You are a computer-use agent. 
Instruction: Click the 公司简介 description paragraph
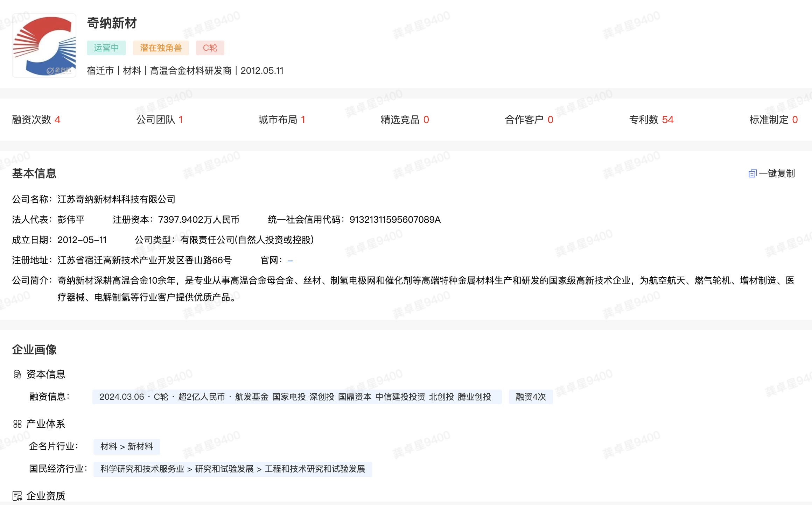tap(426, 289)
